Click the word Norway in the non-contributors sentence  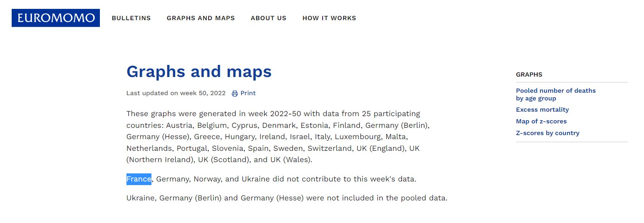(x=207, y=179)
